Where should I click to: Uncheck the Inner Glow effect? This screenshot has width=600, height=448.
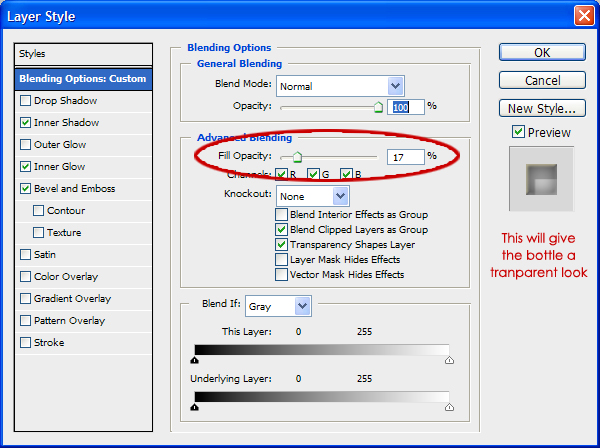tap(25, 167)
